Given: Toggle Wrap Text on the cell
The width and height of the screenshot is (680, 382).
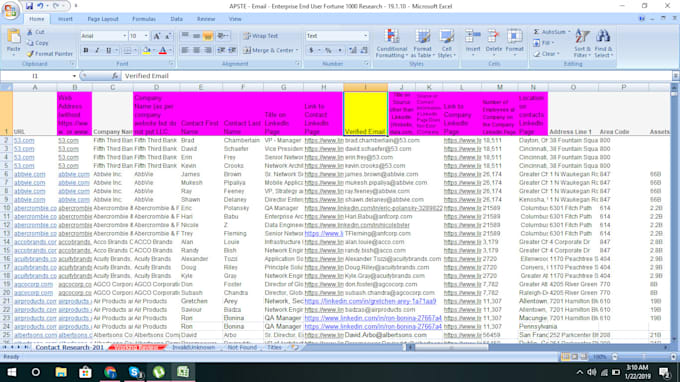Looking at the screenshot, I should (x=261, y=36).
